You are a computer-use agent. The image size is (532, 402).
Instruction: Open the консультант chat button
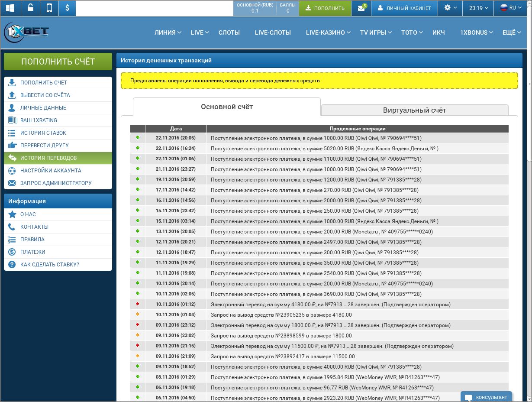click(486, 397)
